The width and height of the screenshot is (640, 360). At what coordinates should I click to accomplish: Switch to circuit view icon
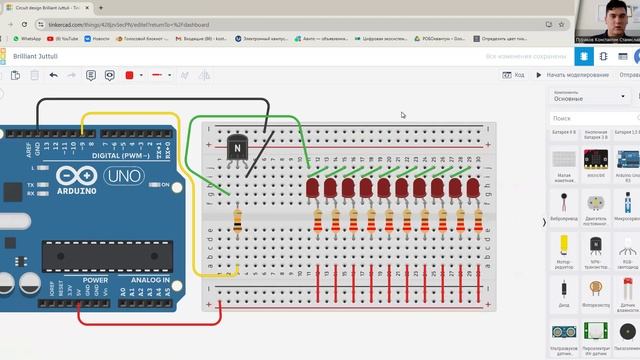[584, 56]
